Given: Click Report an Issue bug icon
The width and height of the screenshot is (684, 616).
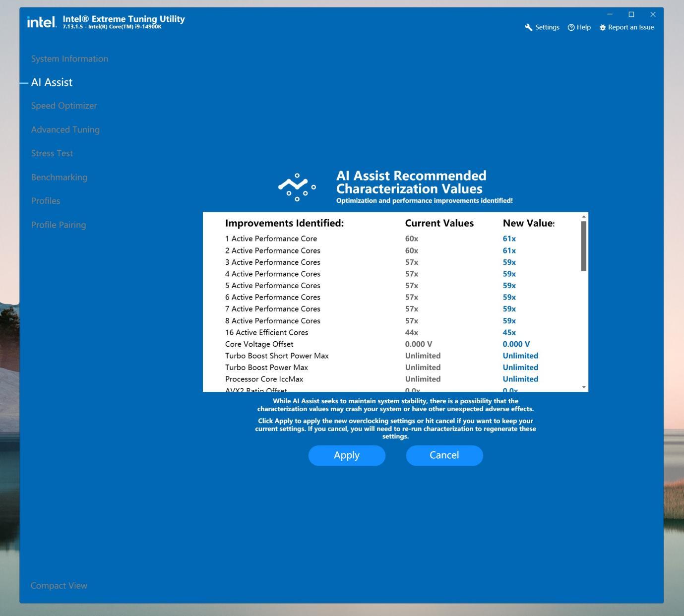Looking at the screenshot, I should point(603,27).
